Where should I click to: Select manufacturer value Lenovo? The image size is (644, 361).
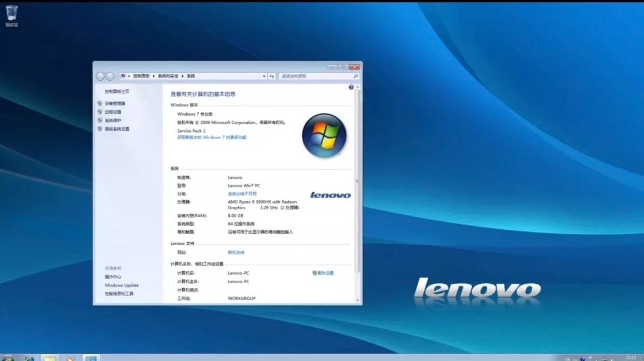(x=235, y=177)
